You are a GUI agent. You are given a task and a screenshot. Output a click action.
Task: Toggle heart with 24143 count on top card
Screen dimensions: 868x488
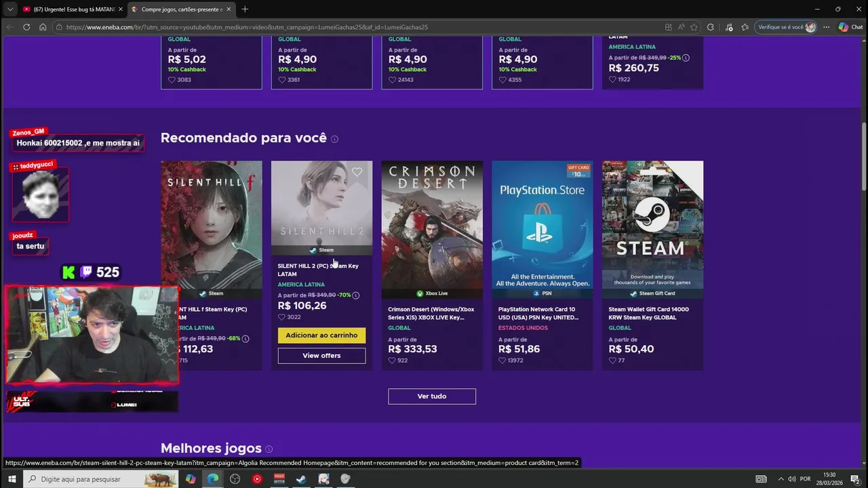(x=392, y=80)
